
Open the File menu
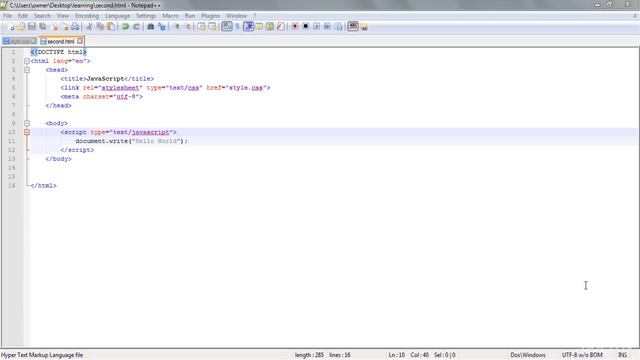pos(7,16)
